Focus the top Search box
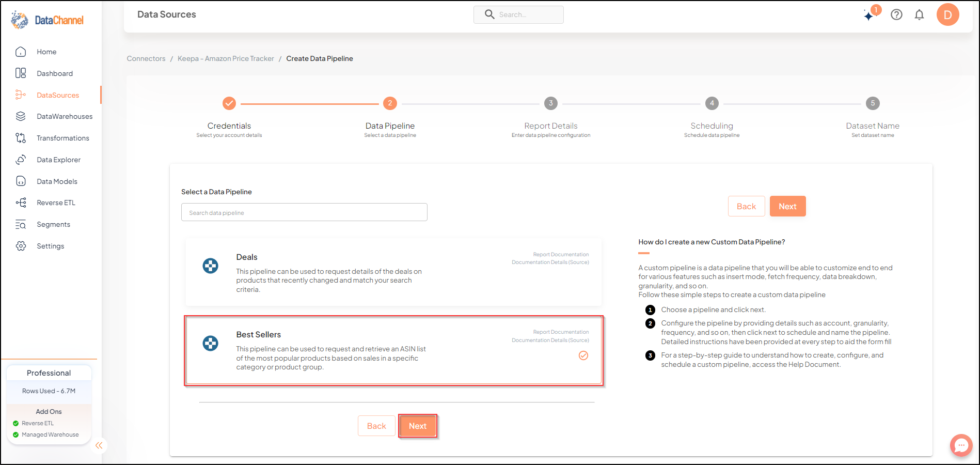This screenshot has width=980, height=465. pyautogui.click(x=518, y=14)
